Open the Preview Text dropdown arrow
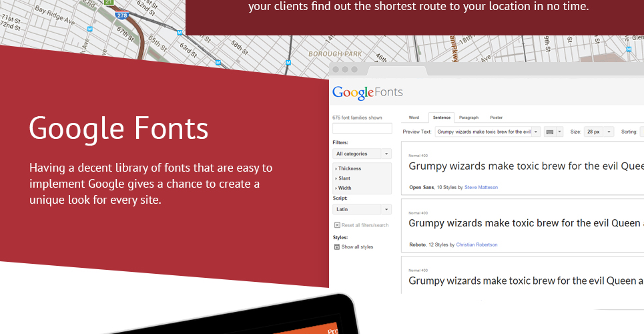644x334 pixels. 536,132
